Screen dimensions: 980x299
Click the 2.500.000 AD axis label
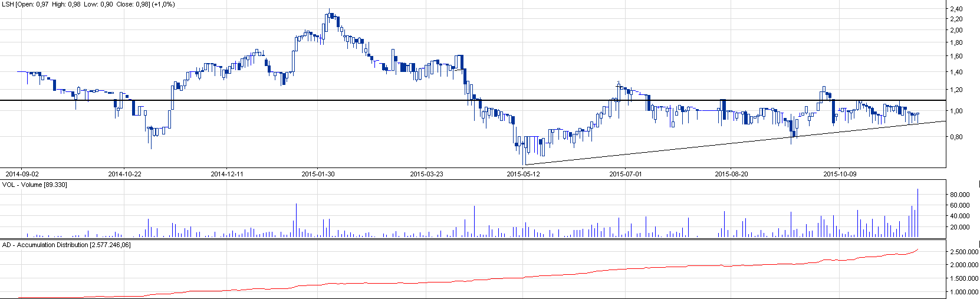coord(963,252)
